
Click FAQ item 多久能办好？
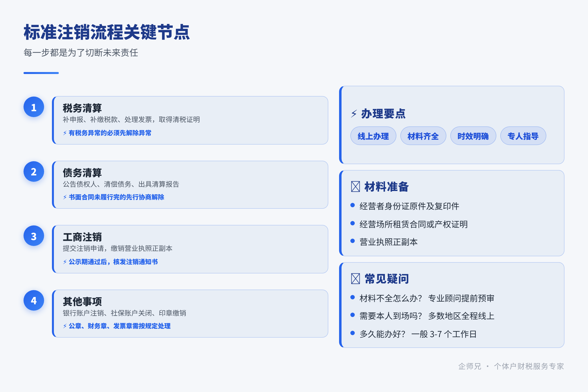(x=382, y=334)
